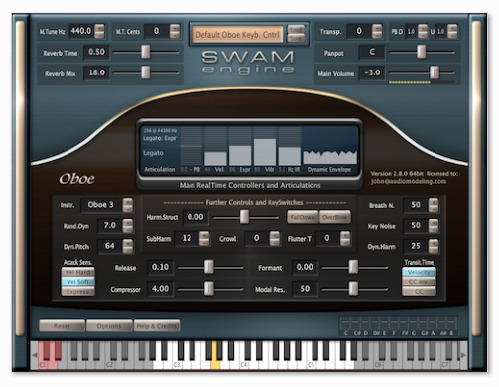Image resolution: width=499 pixels, height=387 pixels.
Task: Enable Vel Hard attack sensitivity
Action: click(x=78, y=272)
